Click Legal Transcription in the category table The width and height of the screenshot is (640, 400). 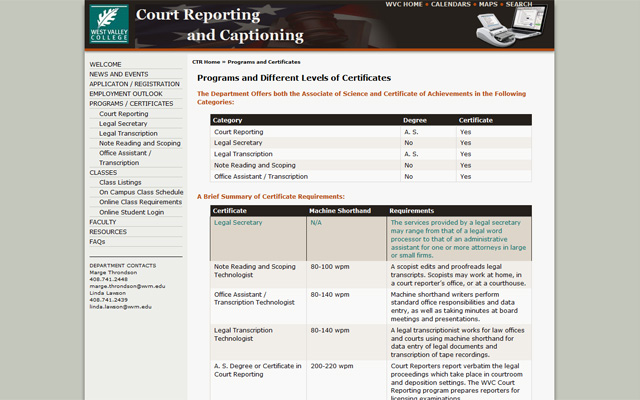coord(243,154)
